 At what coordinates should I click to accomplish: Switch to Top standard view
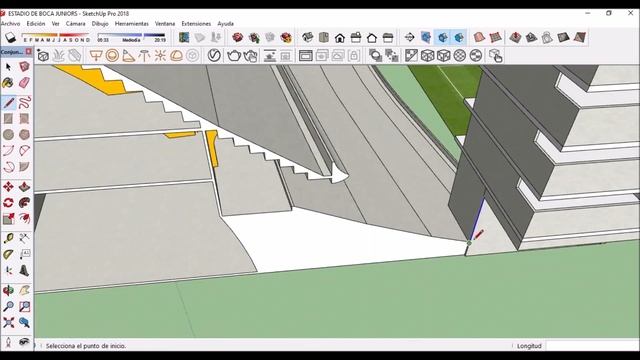[x=323, y=38]
